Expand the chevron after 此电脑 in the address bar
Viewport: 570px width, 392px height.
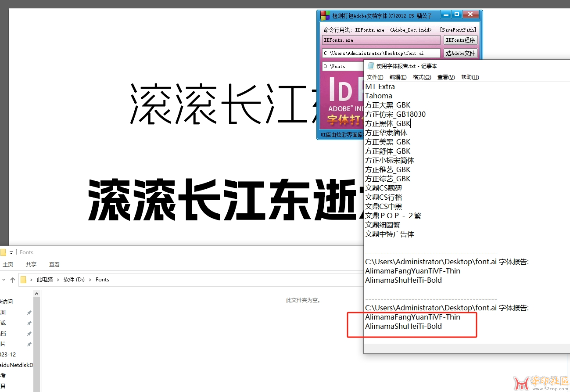point(58,280)
